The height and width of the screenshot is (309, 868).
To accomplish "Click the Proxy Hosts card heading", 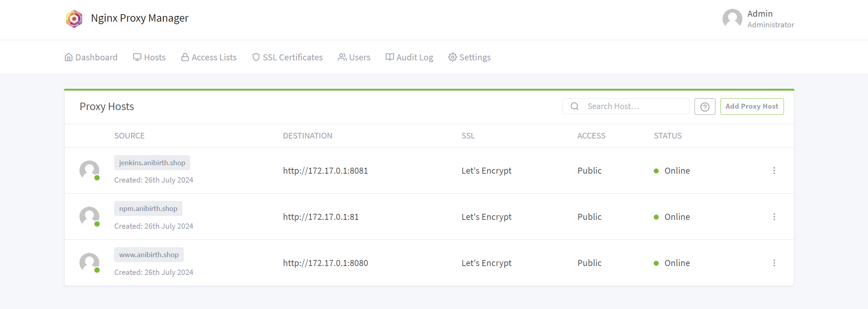I will coord(107,107).
